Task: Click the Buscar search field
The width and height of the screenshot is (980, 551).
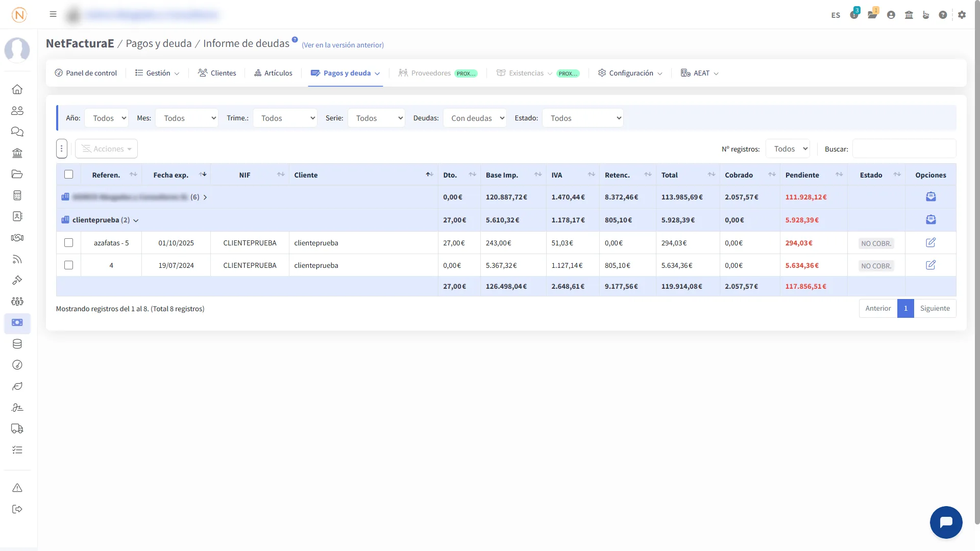Action: pos(903,149)
